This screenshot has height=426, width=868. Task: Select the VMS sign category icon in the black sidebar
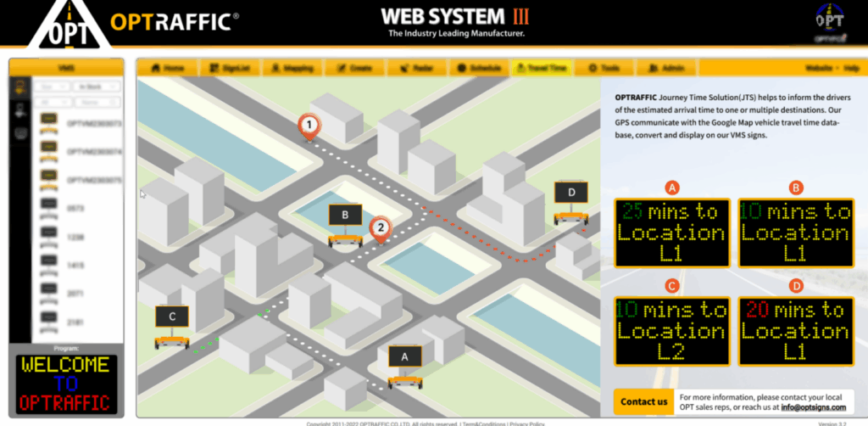coord(20,87)
